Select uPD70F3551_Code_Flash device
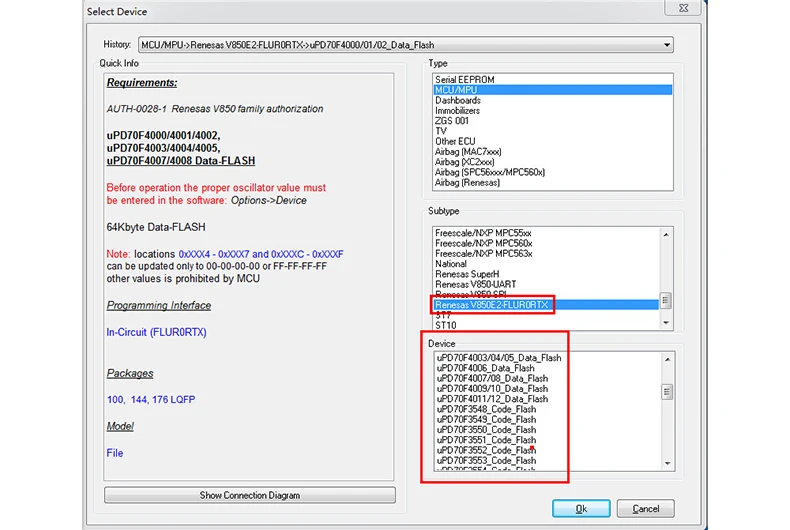 [x=548, y=440]
